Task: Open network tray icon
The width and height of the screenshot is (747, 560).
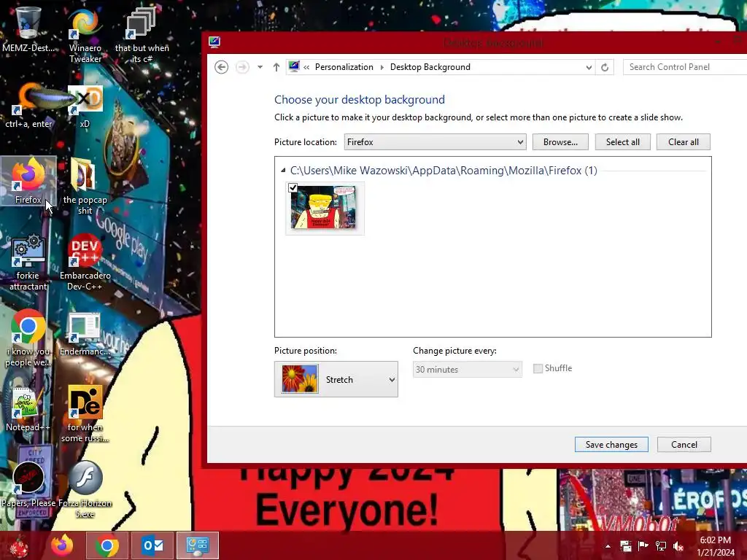Action: [x=661, y=546]
